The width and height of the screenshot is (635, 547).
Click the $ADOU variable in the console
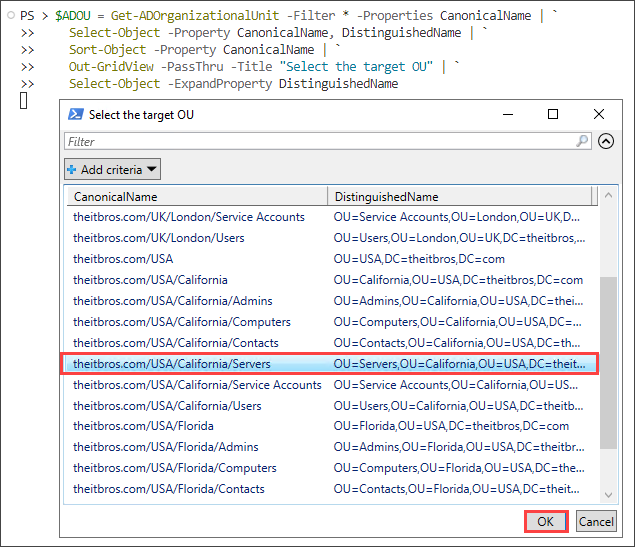[x=72, y=16]
